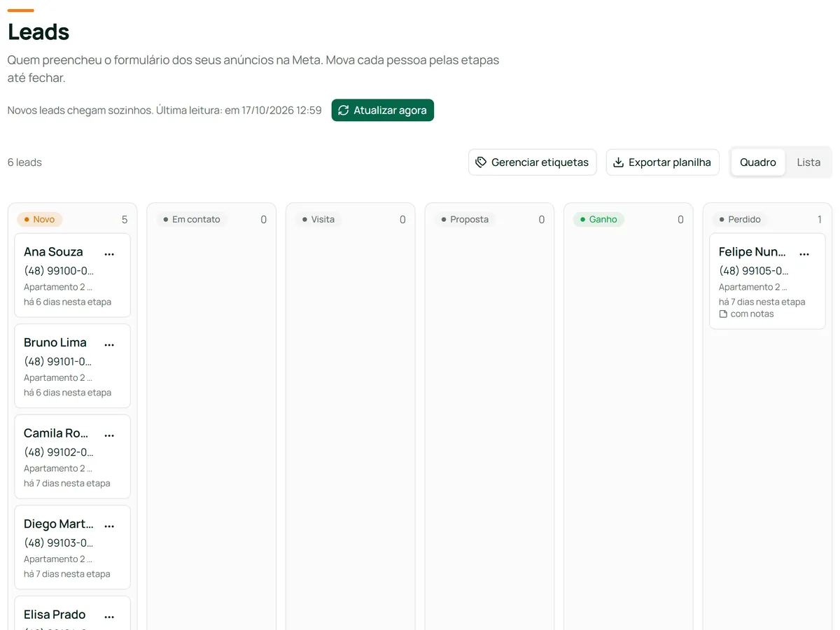Viewport: 840px width, 630px height.
Task: Click Apartamento 2 ... on Ana Souza's card
Action: click(x=58, y=287)
